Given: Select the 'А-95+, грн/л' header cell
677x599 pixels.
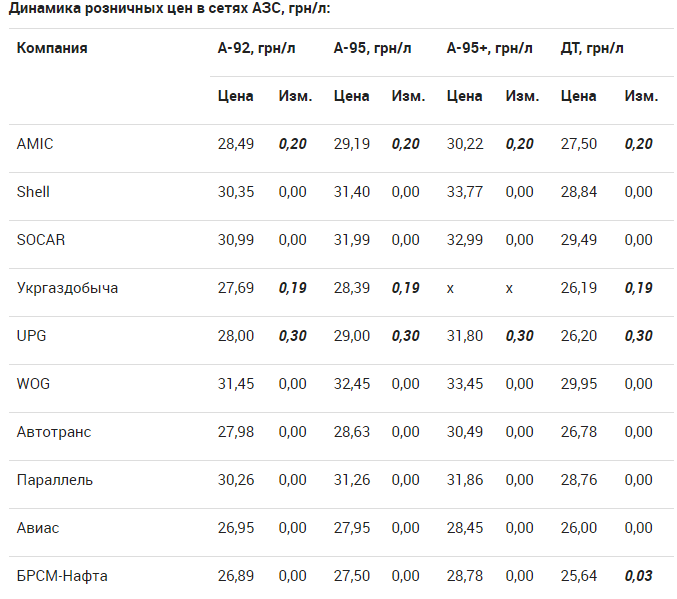Looking at the screenshot, I should tap(489, 48).
